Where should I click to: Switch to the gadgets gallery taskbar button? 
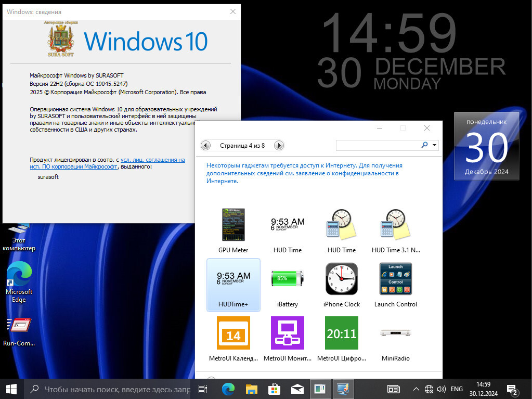[x=343, y=389]
